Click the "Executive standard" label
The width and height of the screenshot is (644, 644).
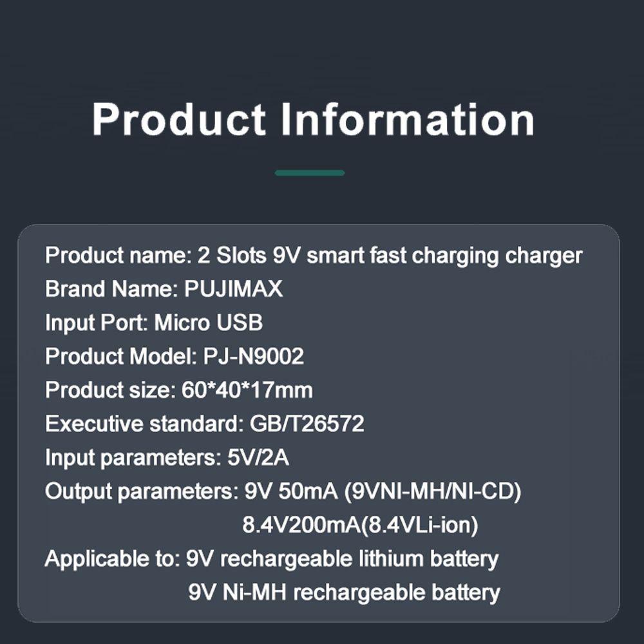click(141, 424)
